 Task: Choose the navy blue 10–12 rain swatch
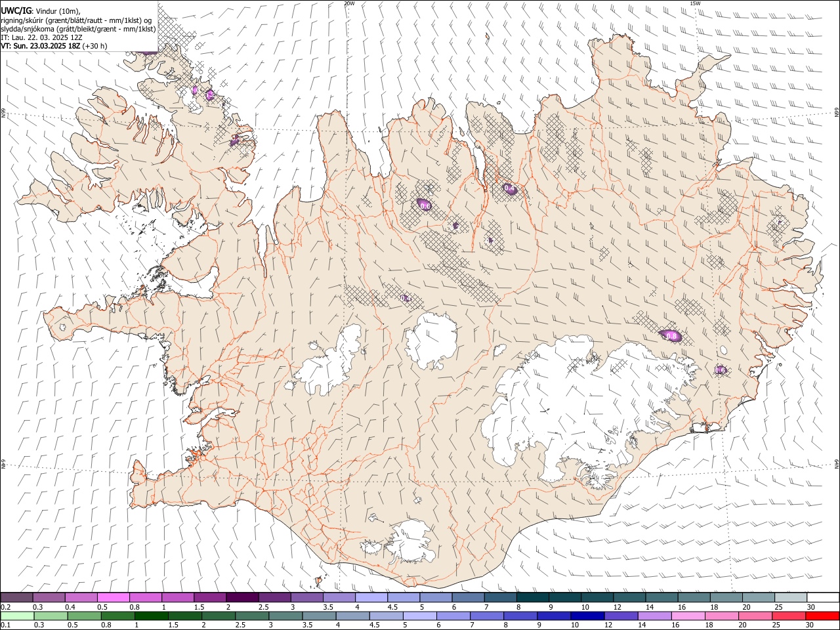tap(586, 616)
